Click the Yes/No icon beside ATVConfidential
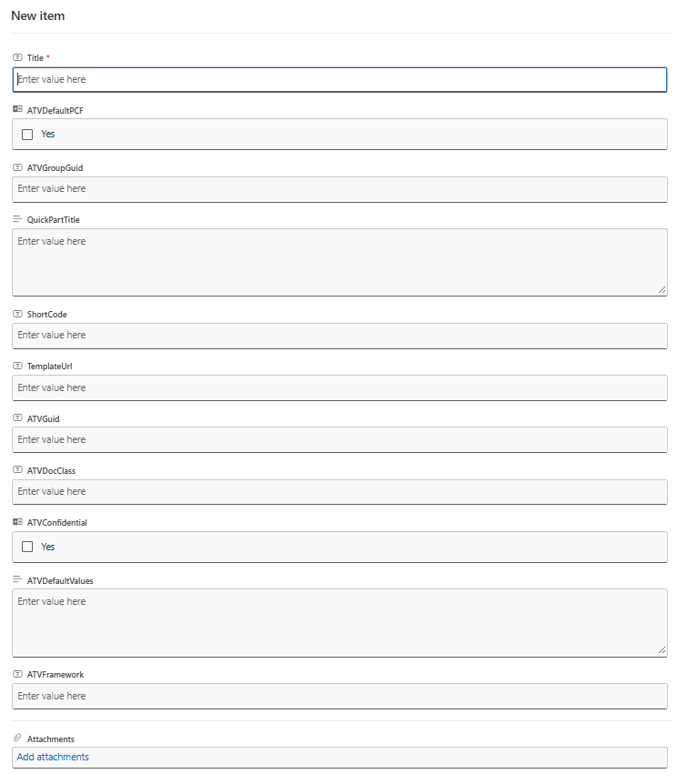This screenshot has height=784, width=678. tap(17, 522)
